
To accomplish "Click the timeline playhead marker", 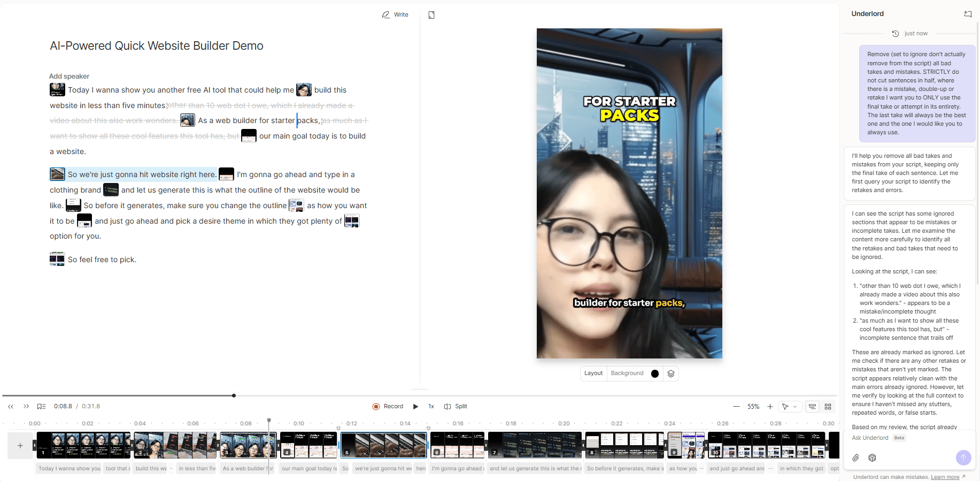I will (x=269, y=421).
